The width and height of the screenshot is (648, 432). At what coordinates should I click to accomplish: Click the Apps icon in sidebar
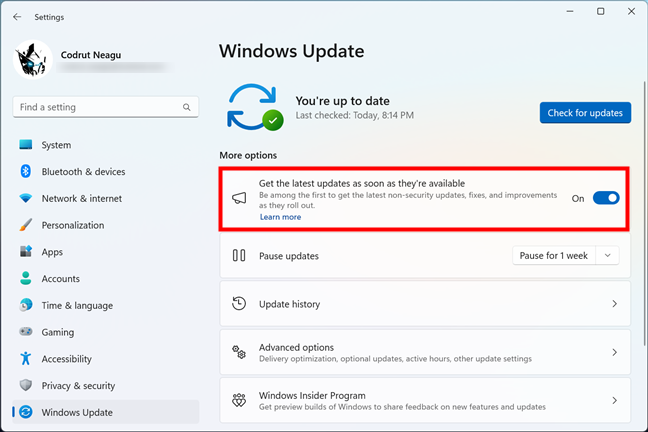point(26,251)
